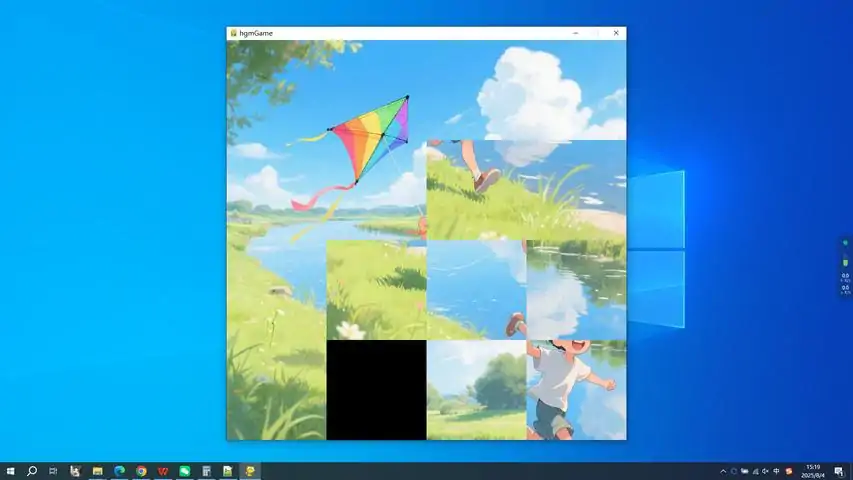The image size is (853, 480).
Task: Click the black empty puzzle slot
Action: 376,390
